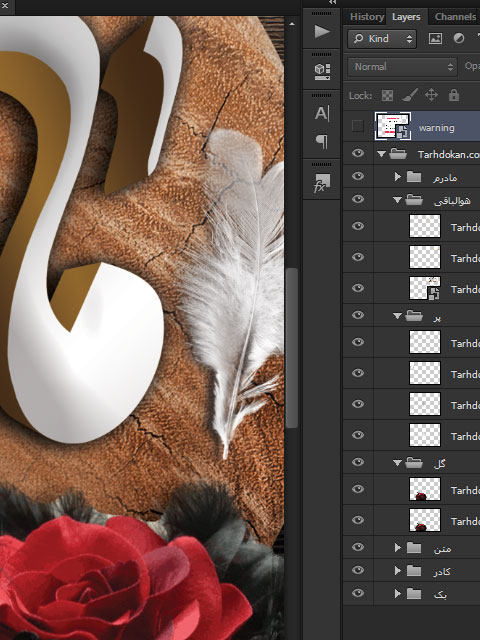Image resolution: width=480 pixels, height=640 pixels.
Task: Filter layers by adjustment layer icon
Action: pos(459,39)
